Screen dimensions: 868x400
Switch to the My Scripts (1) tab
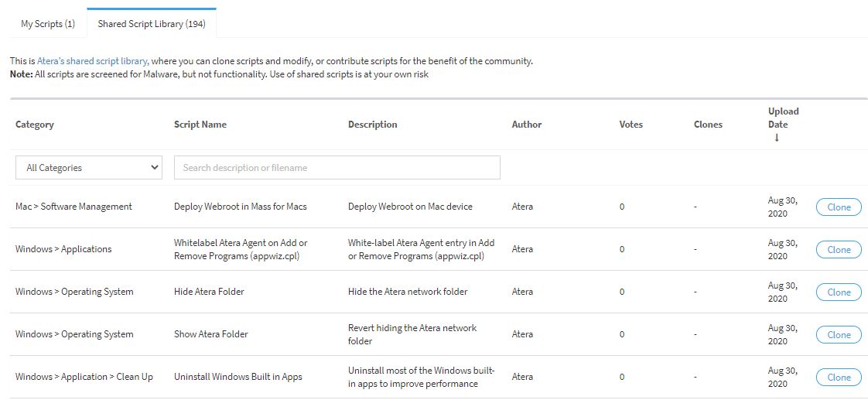tap(48, 24)
